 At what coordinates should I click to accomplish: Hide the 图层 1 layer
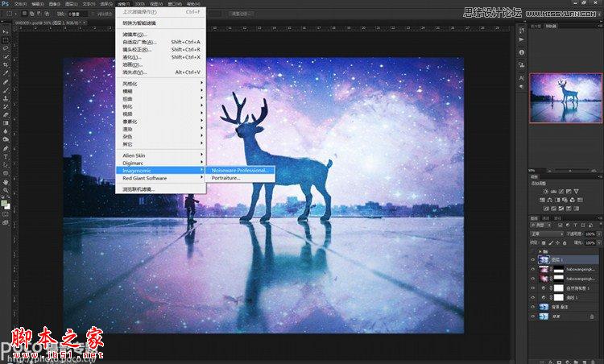tap(533, 259)
